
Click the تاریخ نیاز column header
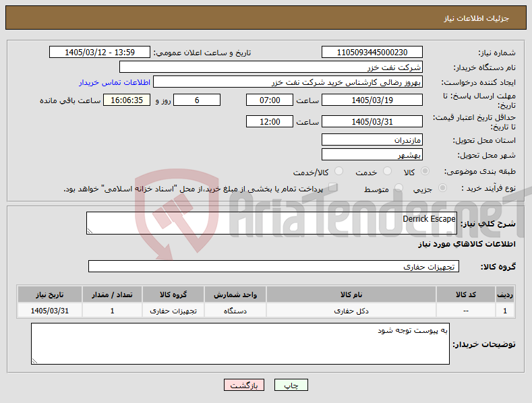(49, 294)
